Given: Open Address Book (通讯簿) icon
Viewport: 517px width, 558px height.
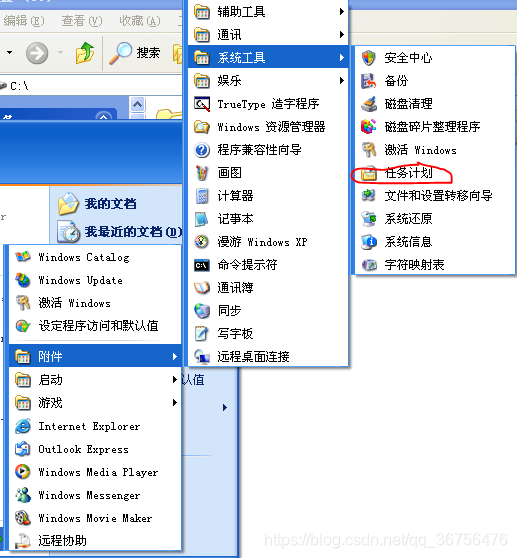Looking at the screenshot, I should click(x=202, y=288).
